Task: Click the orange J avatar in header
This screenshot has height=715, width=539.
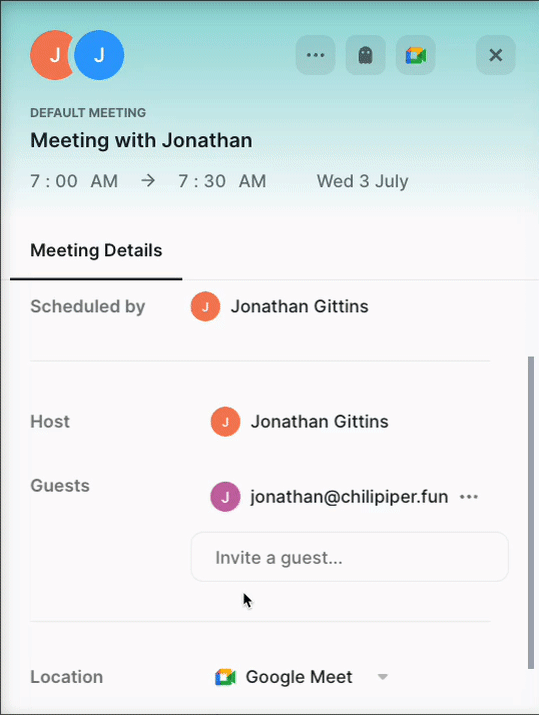Action: coord(50,55)
